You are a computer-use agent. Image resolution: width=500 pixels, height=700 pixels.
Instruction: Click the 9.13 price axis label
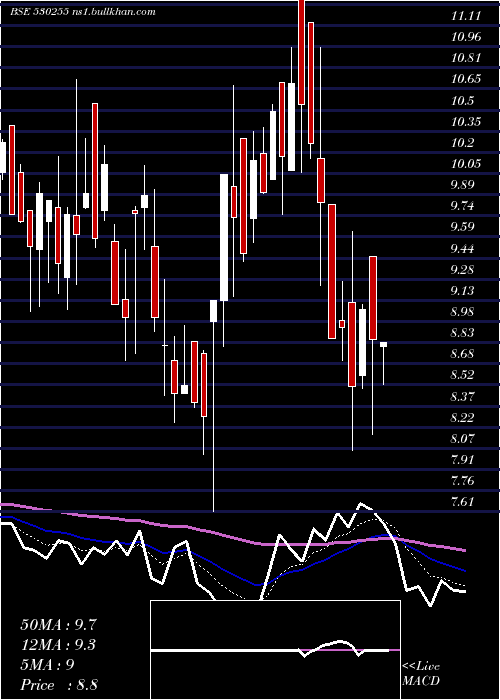click(x=462, y=291)
